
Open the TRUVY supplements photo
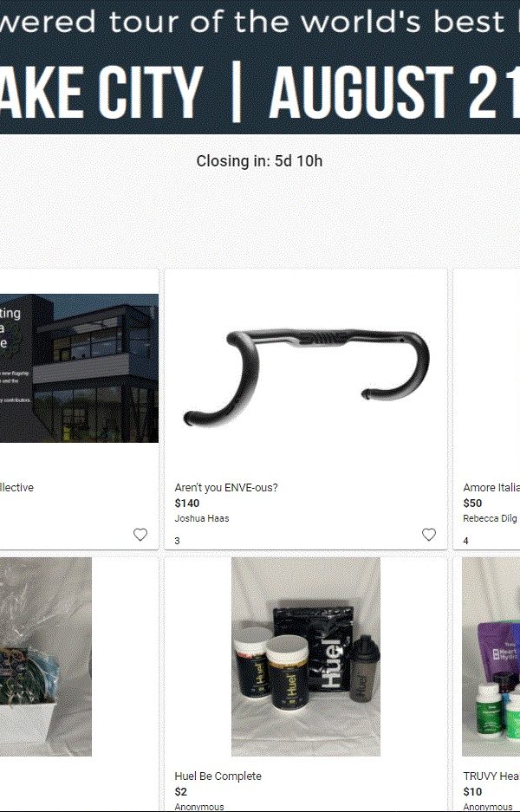[491, 657]
